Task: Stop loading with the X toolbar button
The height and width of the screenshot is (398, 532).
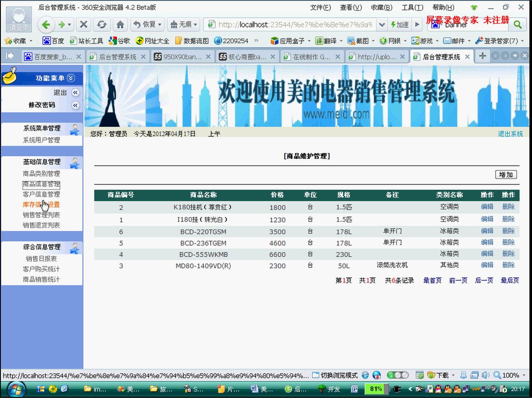Action: tap(84, 24)
